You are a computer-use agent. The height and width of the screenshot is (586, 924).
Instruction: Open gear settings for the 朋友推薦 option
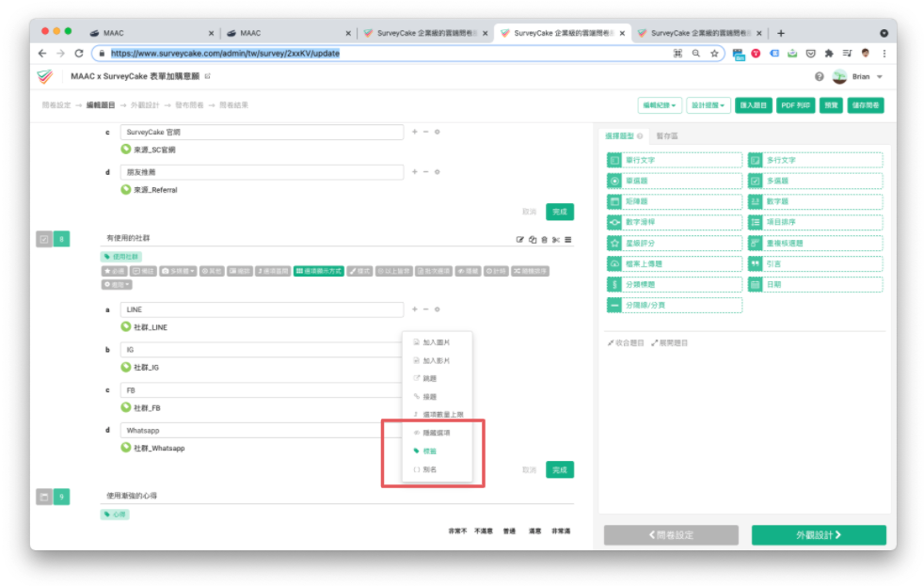pyautogui.click(x=438, y=172)
